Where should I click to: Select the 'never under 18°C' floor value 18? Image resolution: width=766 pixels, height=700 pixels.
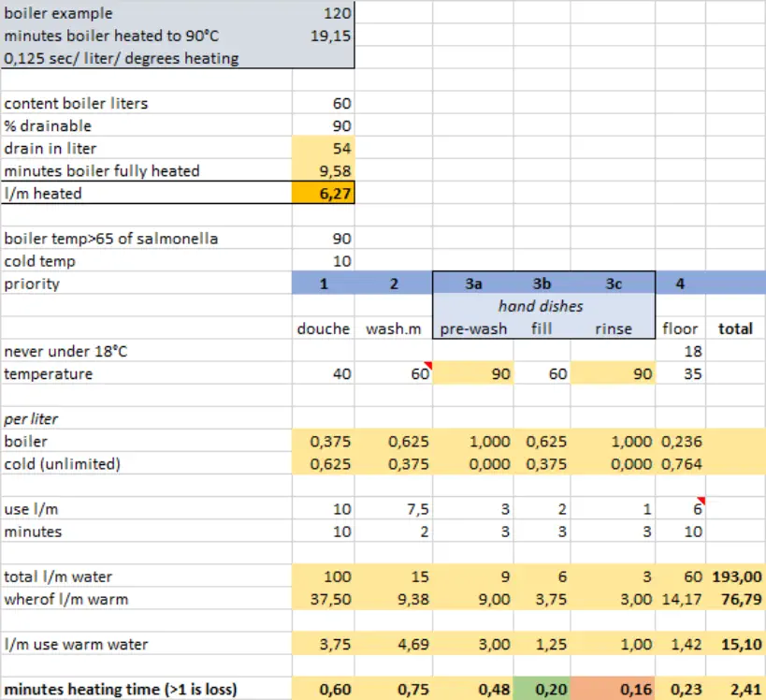pos(680,351)
